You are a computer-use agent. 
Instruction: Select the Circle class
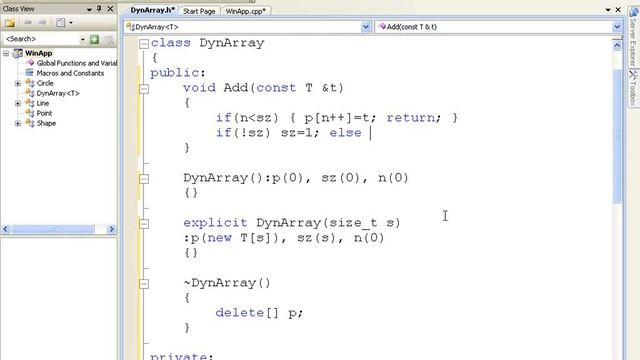click(x=45, y=83)
